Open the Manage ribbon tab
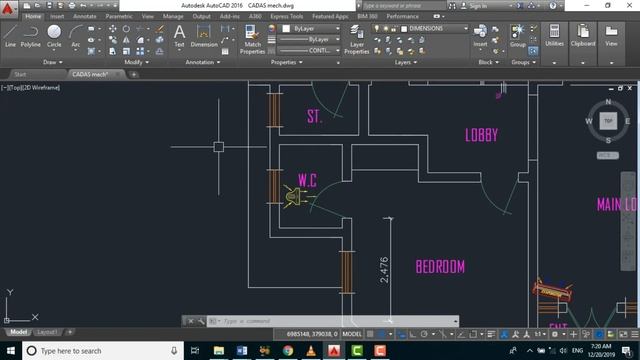The height and width of the screenshot is (360, 640). point(173,16)
